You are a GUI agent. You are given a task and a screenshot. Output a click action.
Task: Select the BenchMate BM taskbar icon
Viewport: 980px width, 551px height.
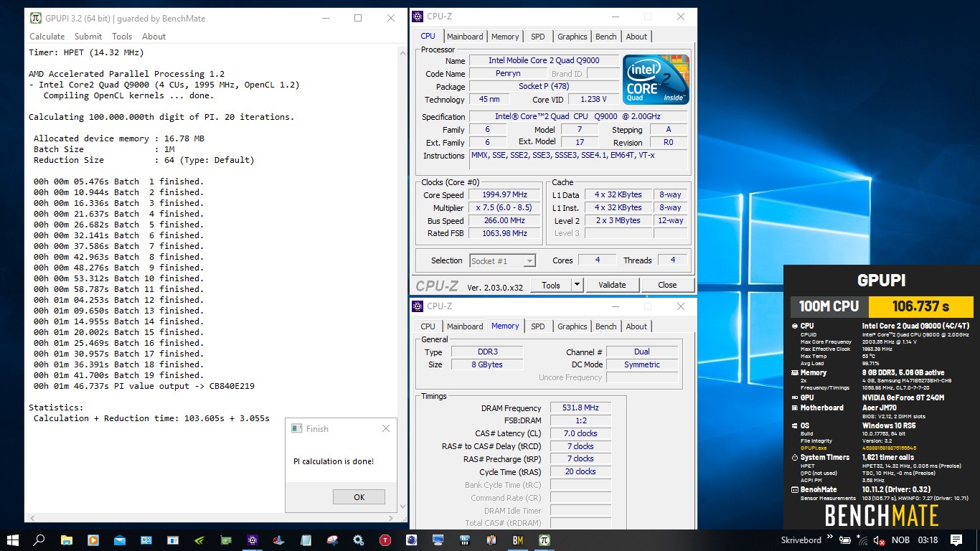tap(517, 540)
